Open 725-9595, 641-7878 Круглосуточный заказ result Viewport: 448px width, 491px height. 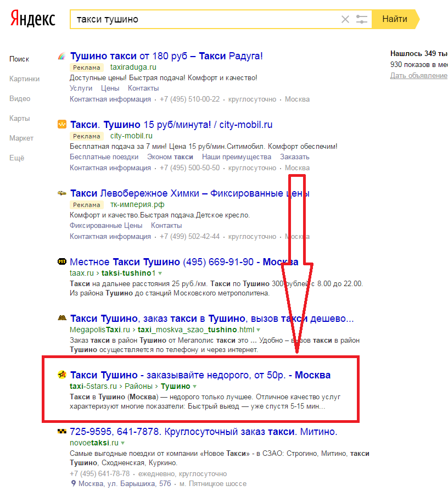[x=204, y=432]
